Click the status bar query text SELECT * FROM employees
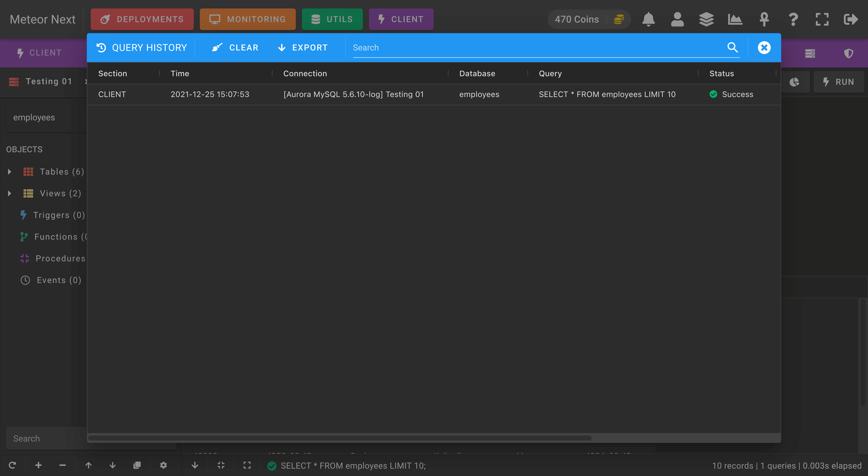 click(x=354, y=466)
